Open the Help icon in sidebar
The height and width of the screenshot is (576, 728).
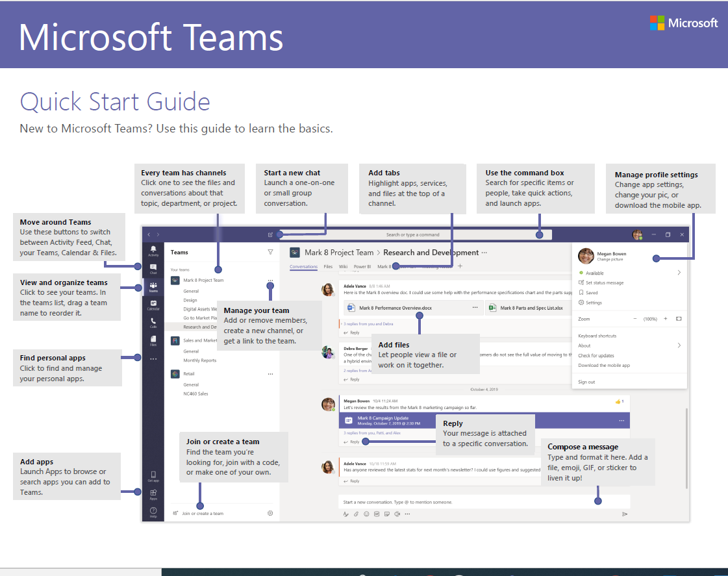click(153, 512)
